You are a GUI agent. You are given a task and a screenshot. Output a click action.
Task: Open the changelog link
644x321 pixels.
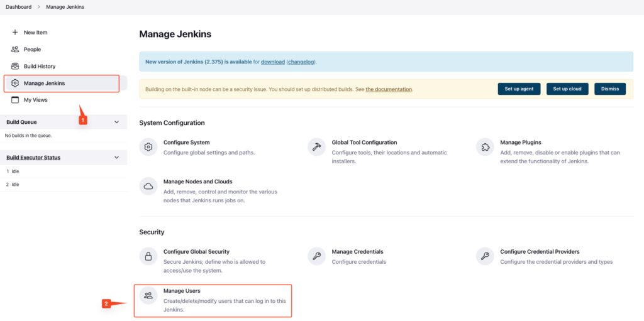[x=301, y=62]
